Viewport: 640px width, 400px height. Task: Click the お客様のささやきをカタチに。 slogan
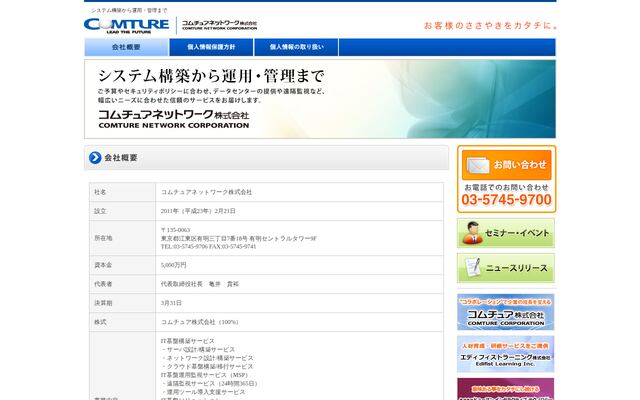(490, 26)
